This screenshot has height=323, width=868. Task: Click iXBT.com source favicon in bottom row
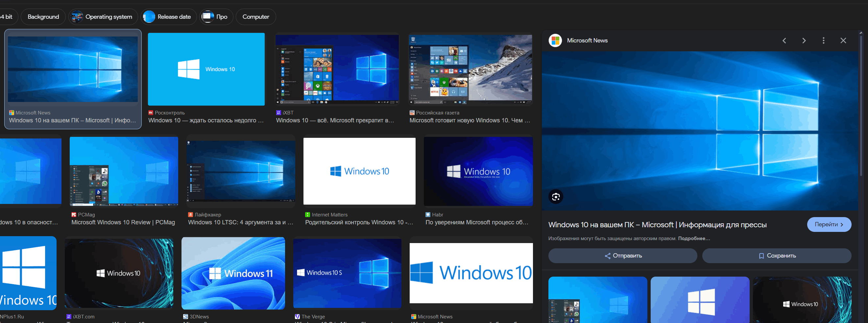click(x=69, y=317)
